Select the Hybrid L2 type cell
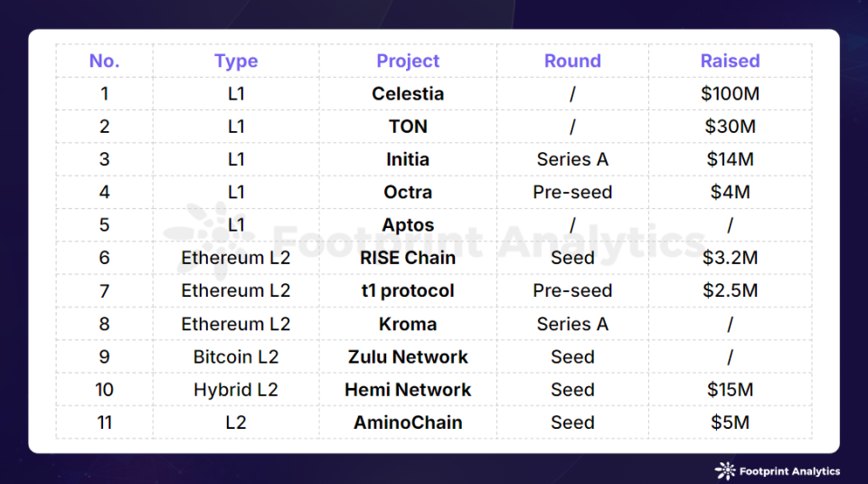 [236, 390]
